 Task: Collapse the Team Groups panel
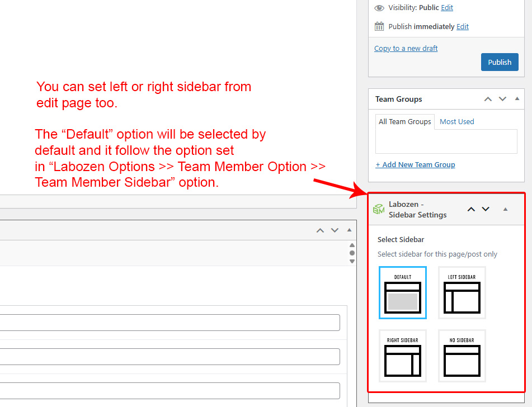[517, 99]
